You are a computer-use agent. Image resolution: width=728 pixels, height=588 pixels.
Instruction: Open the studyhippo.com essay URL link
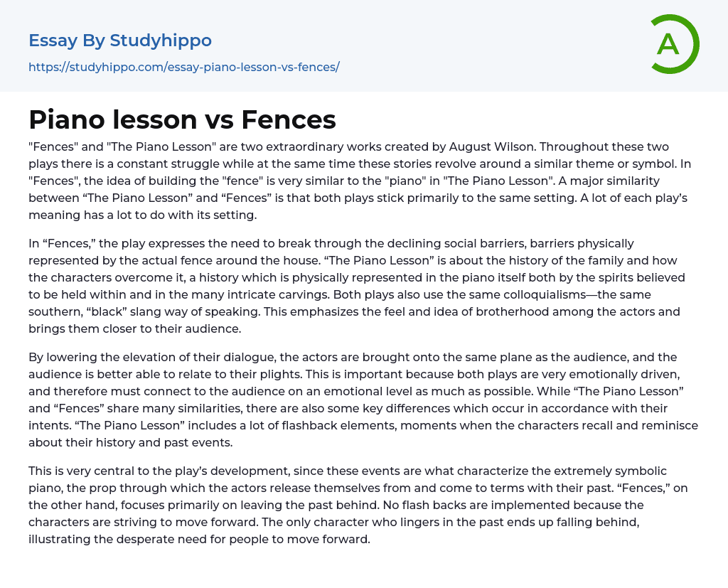[183, 67]
